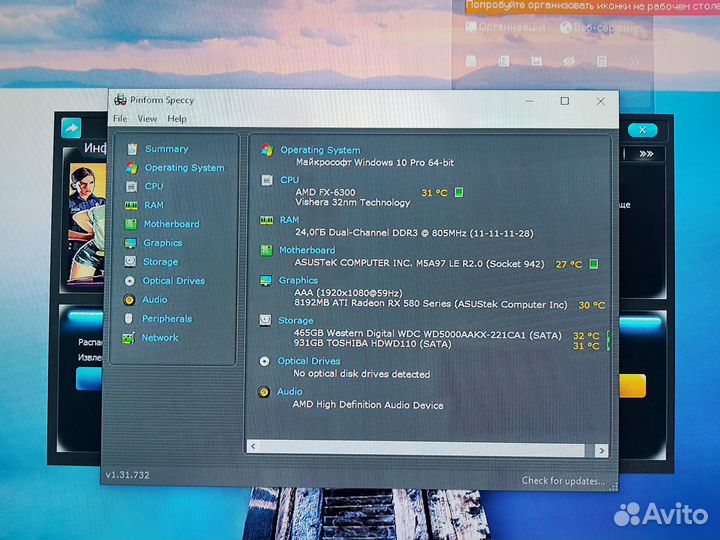Click Check for updates link

[563, 481]
